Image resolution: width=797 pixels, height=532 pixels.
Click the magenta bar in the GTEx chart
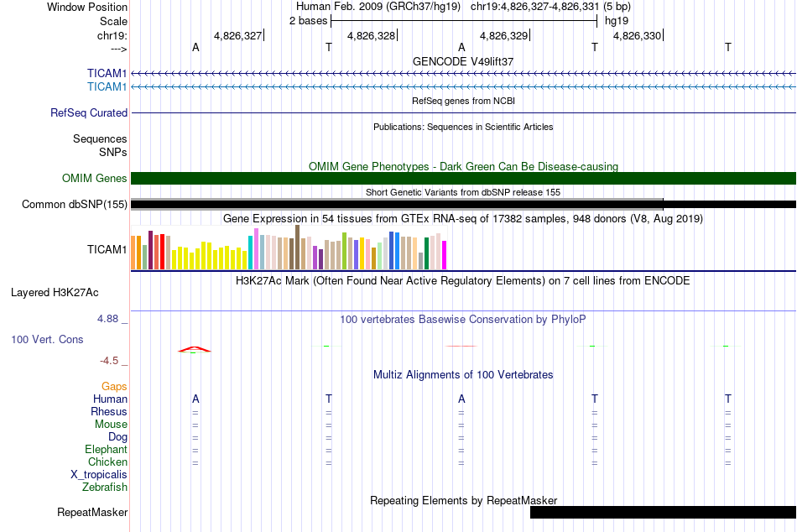pyautogui.click(x=445, y=255)
